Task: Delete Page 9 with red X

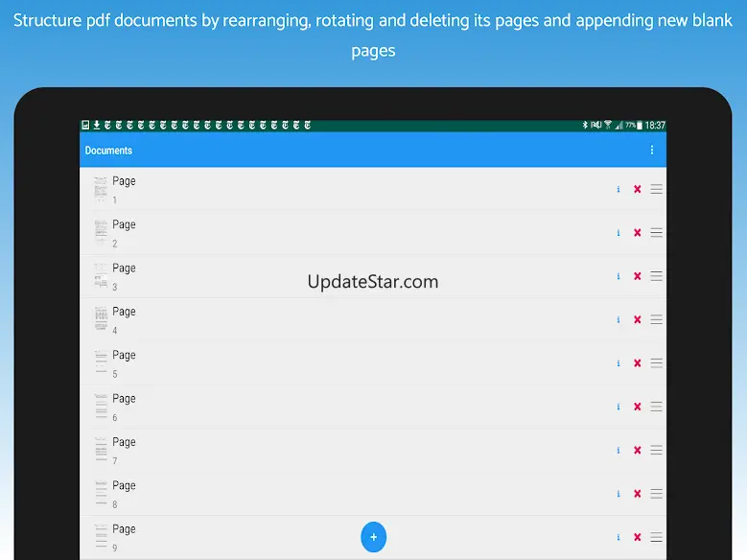Action: click(x=638, y=537)
